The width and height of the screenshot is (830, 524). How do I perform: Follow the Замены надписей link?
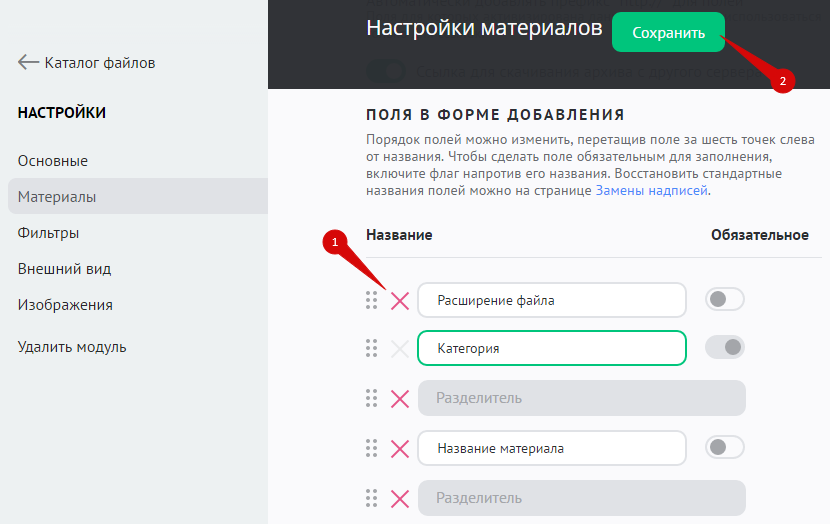pos(652,190)
